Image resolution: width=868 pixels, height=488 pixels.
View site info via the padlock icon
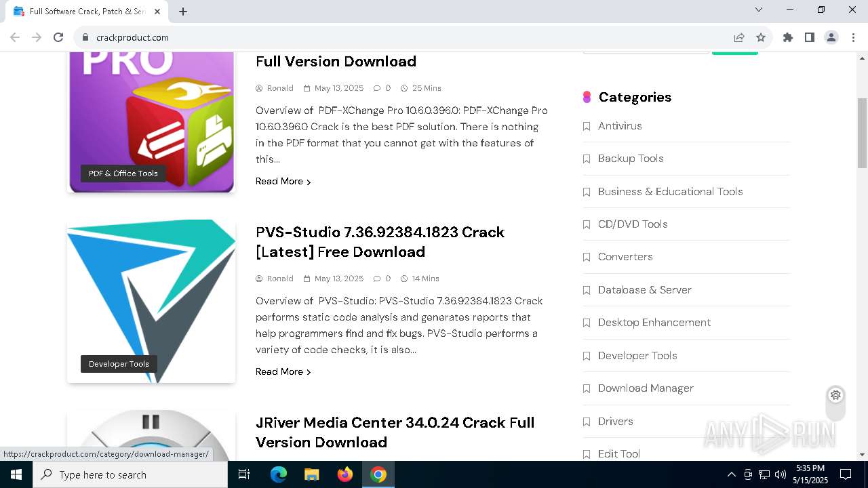85,37
